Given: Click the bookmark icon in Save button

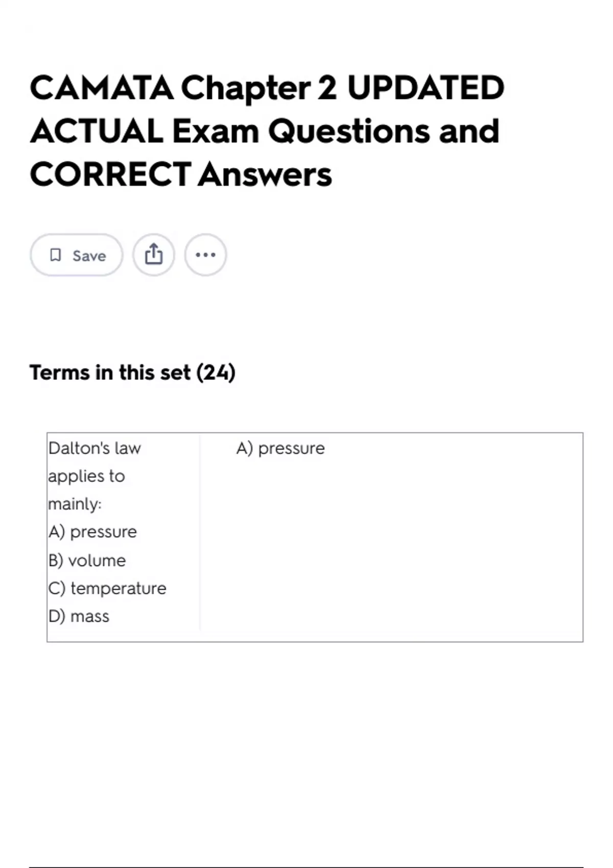Looking at the screenshot, I should pos(55,255).
